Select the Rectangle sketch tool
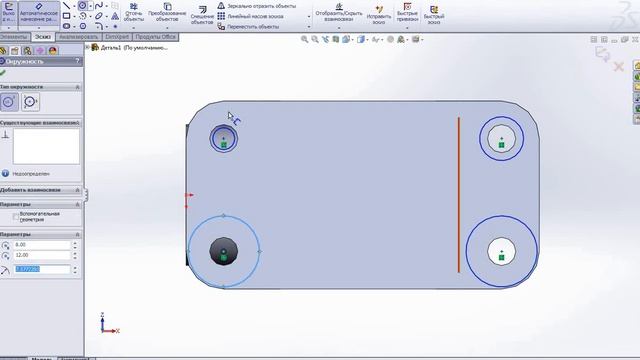 66,16
